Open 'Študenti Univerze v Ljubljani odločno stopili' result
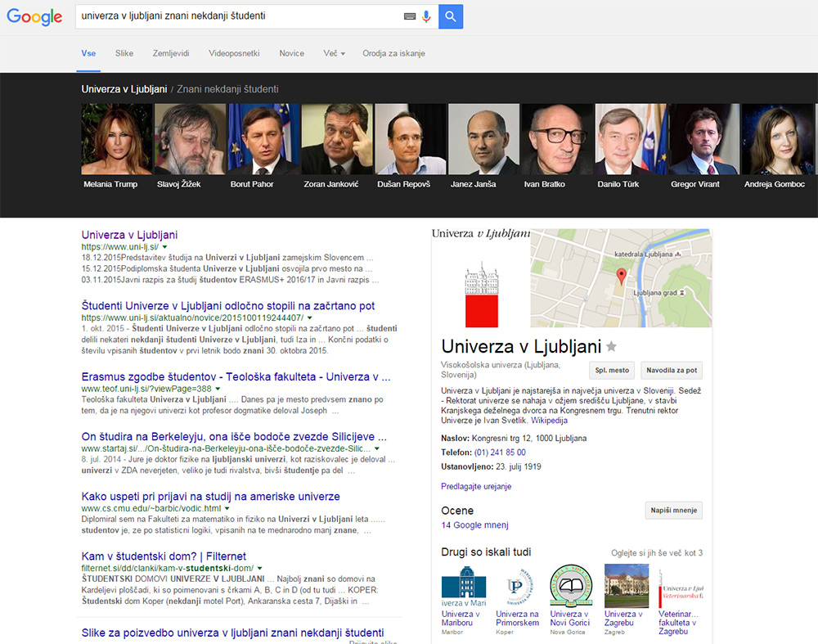818x644 pixels. 228,306
